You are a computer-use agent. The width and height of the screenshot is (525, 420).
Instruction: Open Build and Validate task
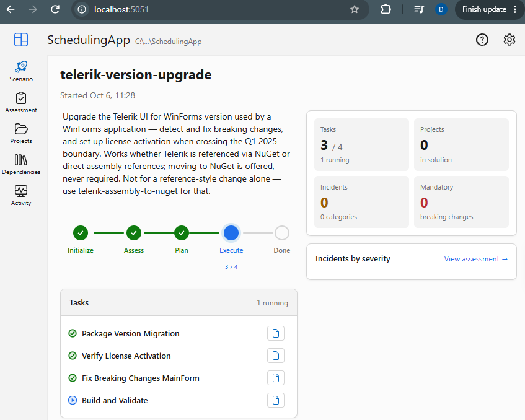[115, 400]
